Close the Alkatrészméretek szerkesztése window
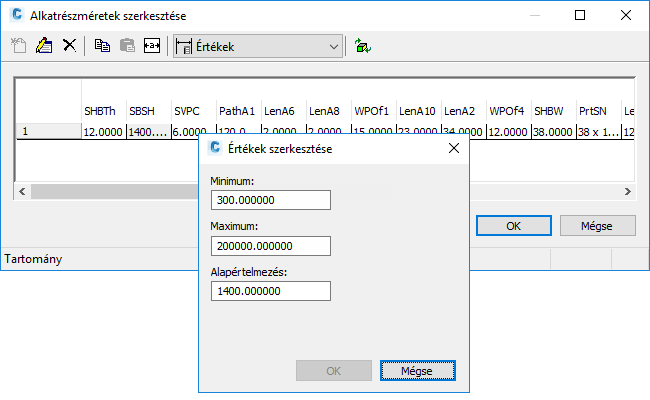Image resolution: width=650 pixels, height=400 pixels. tap(626, 15)
